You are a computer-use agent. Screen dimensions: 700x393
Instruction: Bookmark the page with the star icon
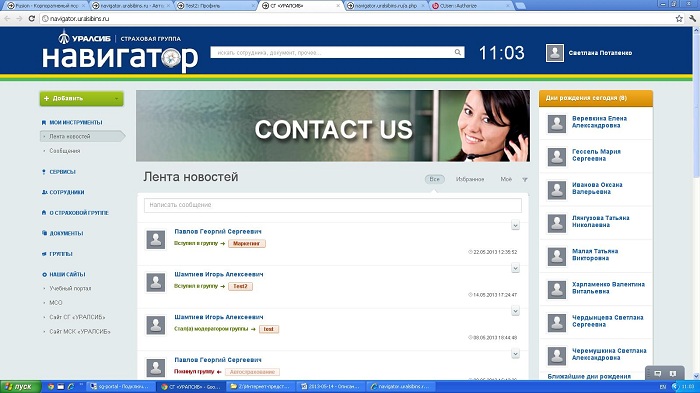(x=679, y=18)
